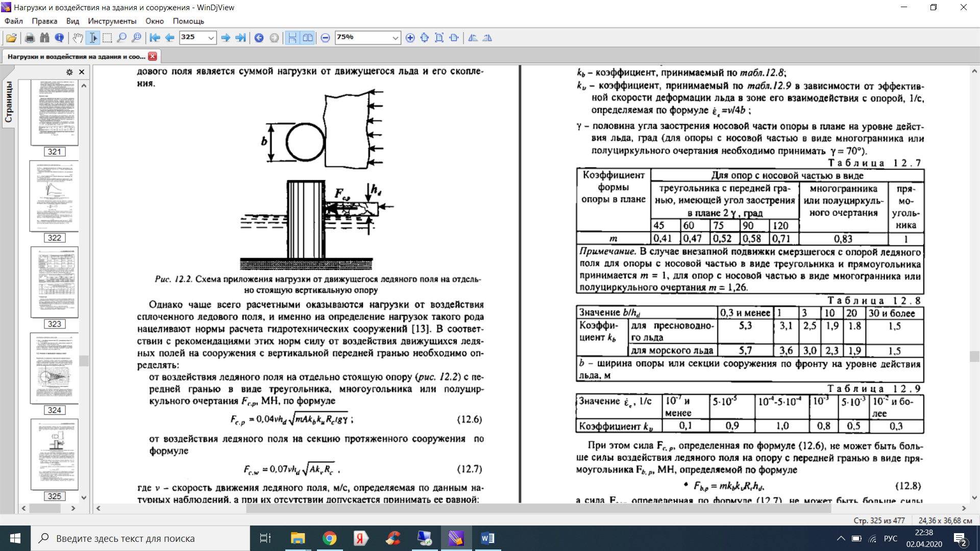Open the thumbnails panel settings gear
The width and height of the screenshot is (980, 551).
(x=69, y=72)
